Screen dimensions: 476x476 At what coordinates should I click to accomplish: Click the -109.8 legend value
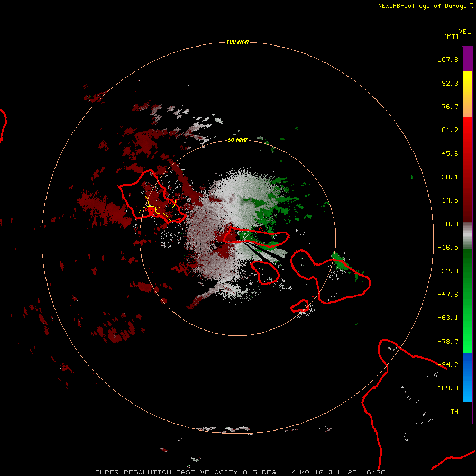[x=446, y=388]
